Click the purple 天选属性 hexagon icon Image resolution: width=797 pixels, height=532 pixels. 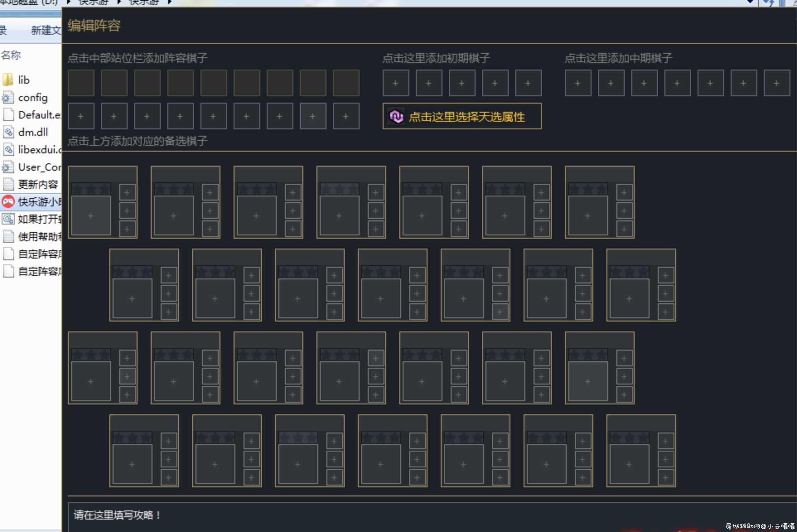(x=396, y=116)
